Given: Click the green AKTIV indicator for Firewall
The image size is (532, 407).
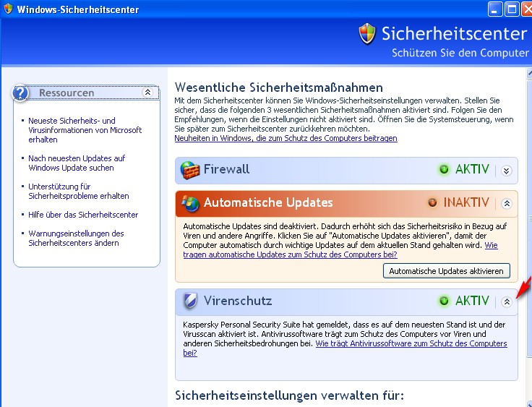Looking at the screenshot, I should pos(444,170).
